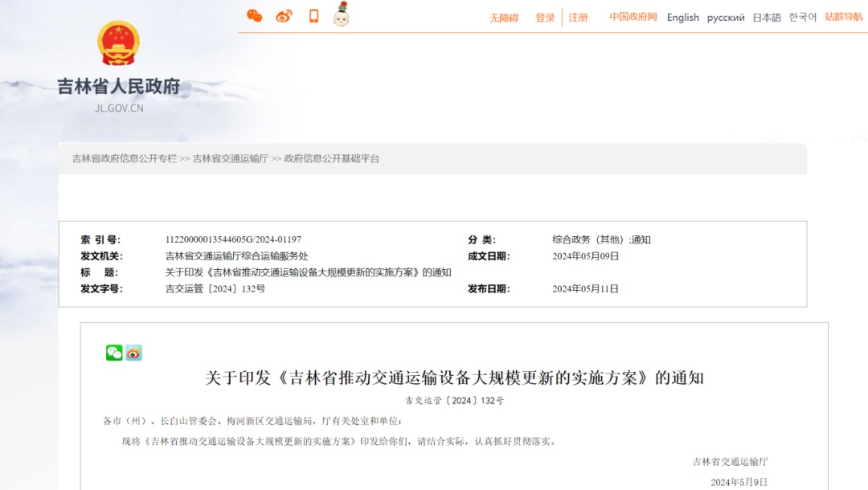Viewport: 868px width, 490px height.
Task: Click the national emblem logo
Action: click(x=118, y=43)
